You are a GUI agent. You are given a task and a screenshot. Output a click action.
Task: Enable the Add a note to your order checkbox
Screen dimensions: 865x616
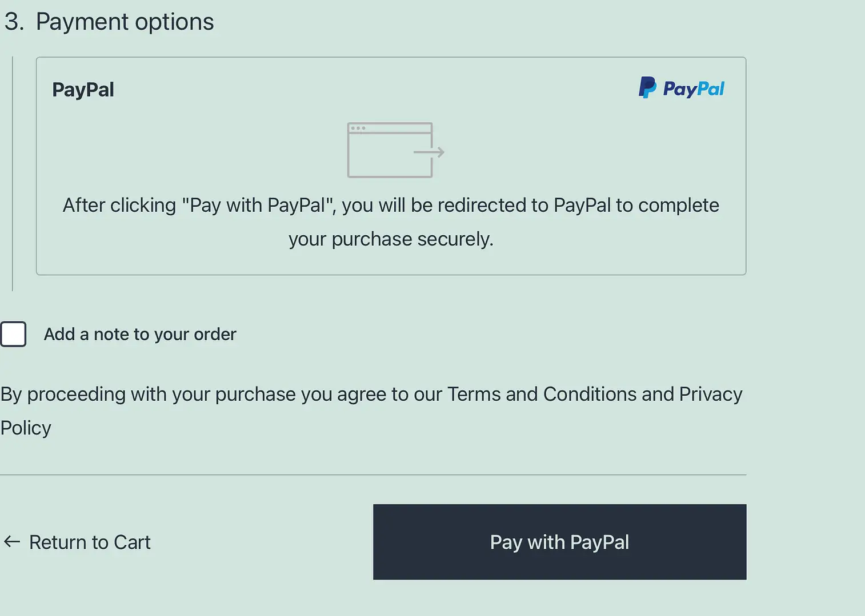[14, 334]
